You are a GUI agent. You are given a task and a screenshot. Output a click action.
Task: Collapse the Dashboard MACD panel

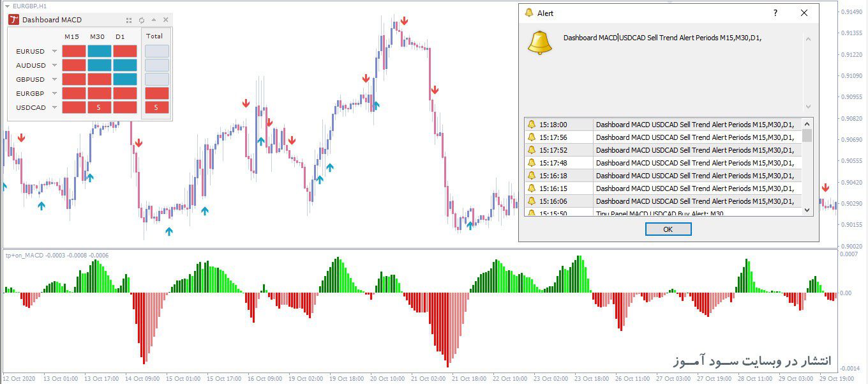(x=154, y=20)
